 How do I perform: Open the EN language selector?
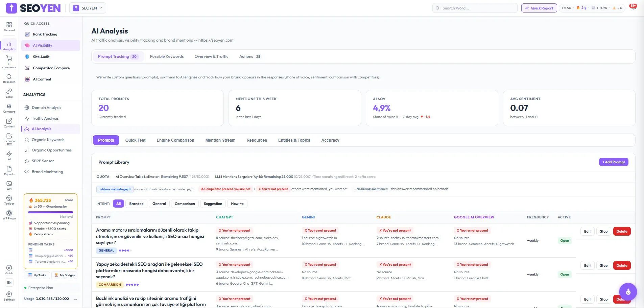(x=9, y=283)
